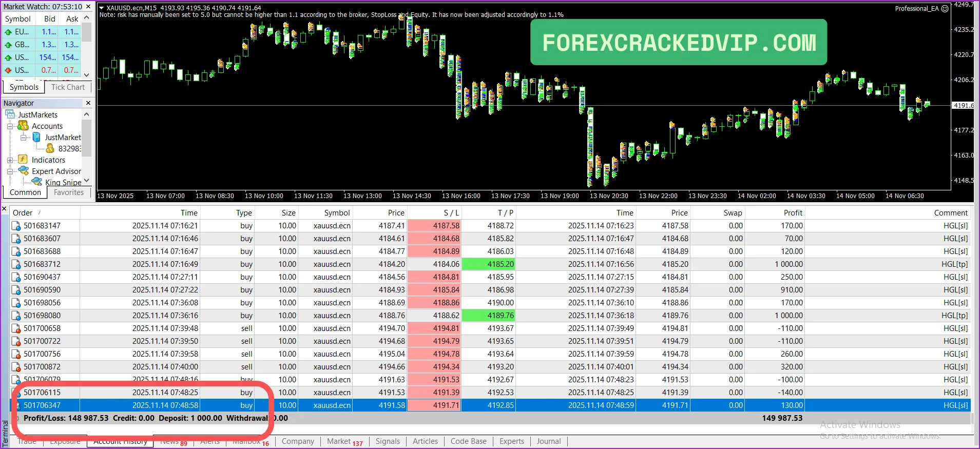Open the Favorites tab in Navigator
This screenshot has width=980, height=449.
pyautogui.click(x=69, y=192)
